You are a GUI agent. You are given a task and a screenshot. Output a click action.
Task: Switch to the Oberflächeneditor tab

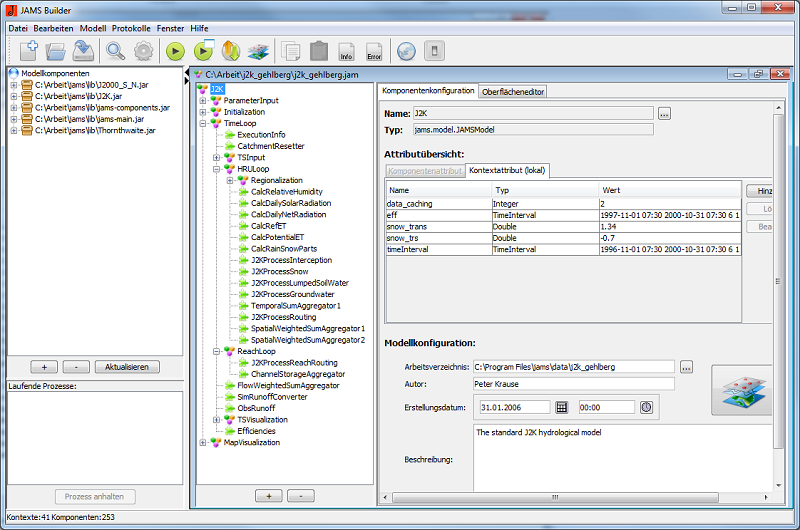tap(513, 91)
